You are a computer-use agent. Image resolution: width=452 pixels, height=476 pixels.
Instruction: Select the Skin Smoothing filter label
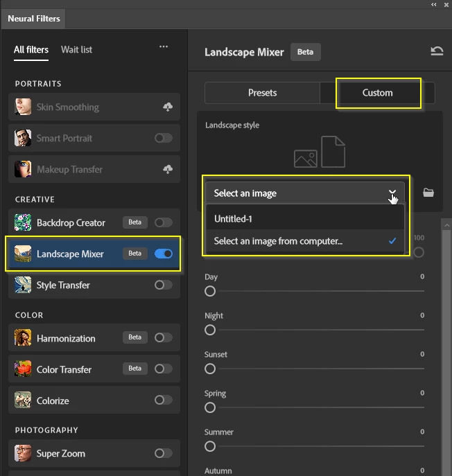(68, 107)
